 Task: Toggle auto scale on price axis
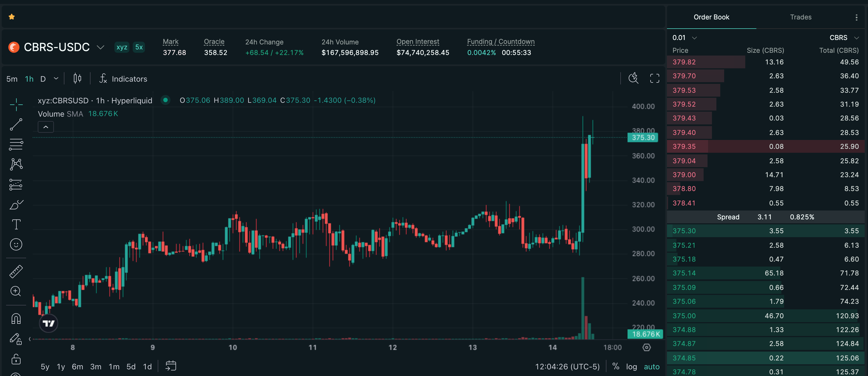coord(652,367)
